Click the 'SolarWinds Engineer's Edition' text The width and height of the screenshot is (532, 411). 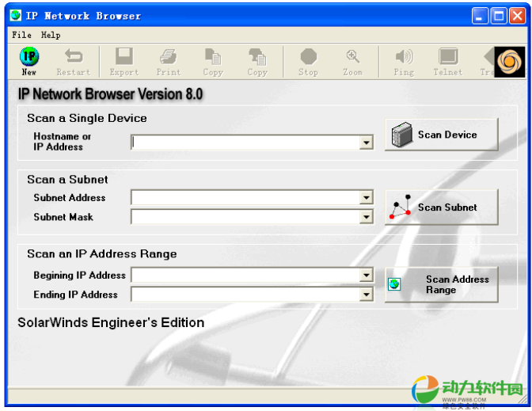coord(111,323)
